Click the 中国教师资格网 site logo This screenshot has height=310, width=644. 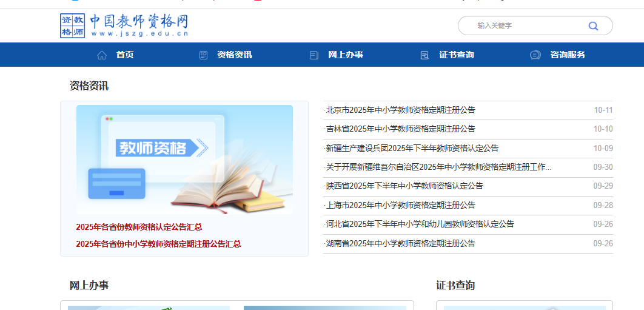pyautogui.click(x=124, y=25)
